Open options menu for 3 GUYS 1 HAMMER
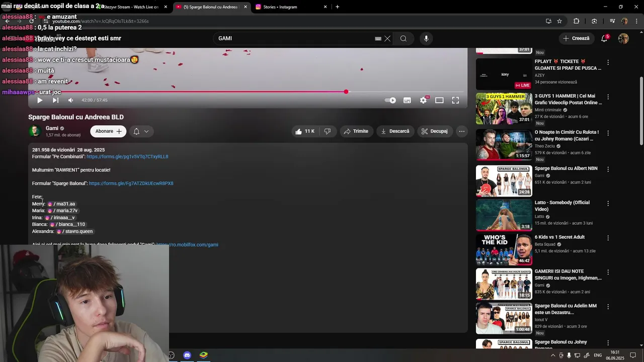The width and height of the screenshot is (644, 362). pos(608,97)
